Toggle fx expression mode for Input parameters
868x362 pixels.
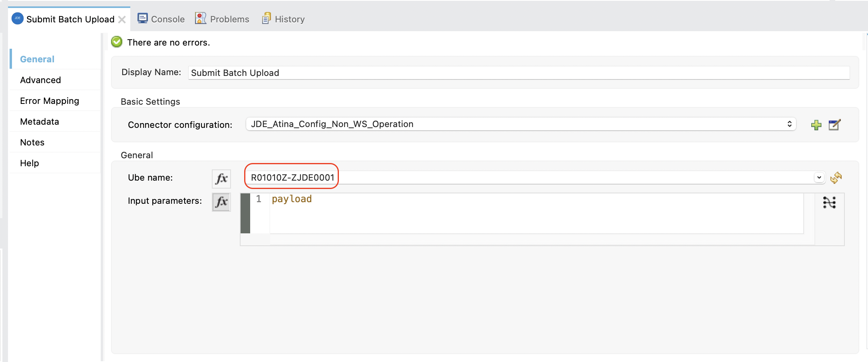[221, 202]
